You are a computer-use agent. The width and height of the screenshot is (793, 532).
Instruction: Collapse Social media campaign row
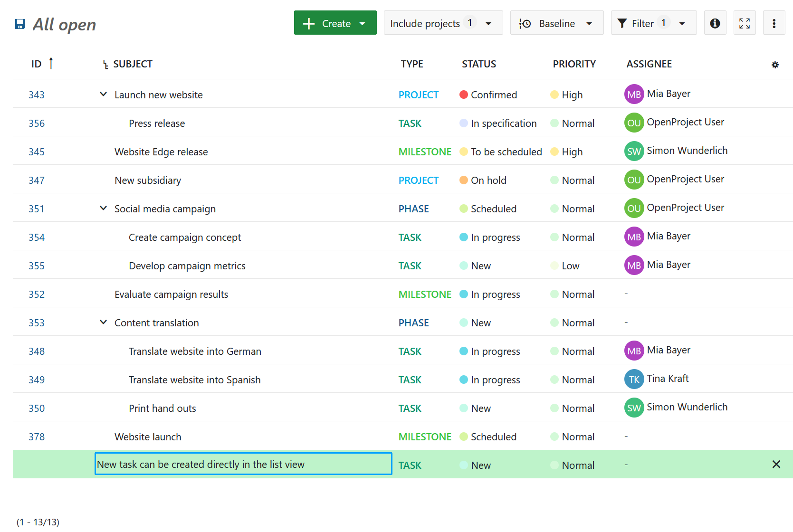coord(103,208)
